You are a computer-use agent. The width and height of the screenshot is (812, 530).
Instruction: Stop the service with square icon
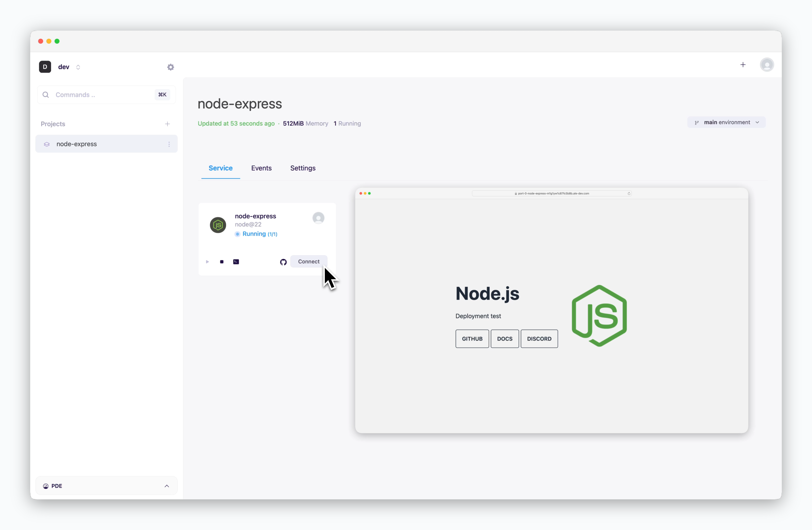coord(222,262)
